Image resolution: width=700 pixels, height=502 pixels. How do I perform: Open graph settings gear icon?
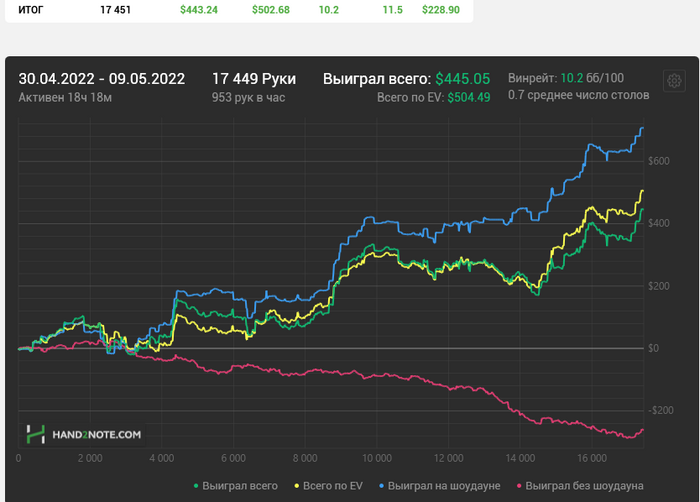click(674, 81)
